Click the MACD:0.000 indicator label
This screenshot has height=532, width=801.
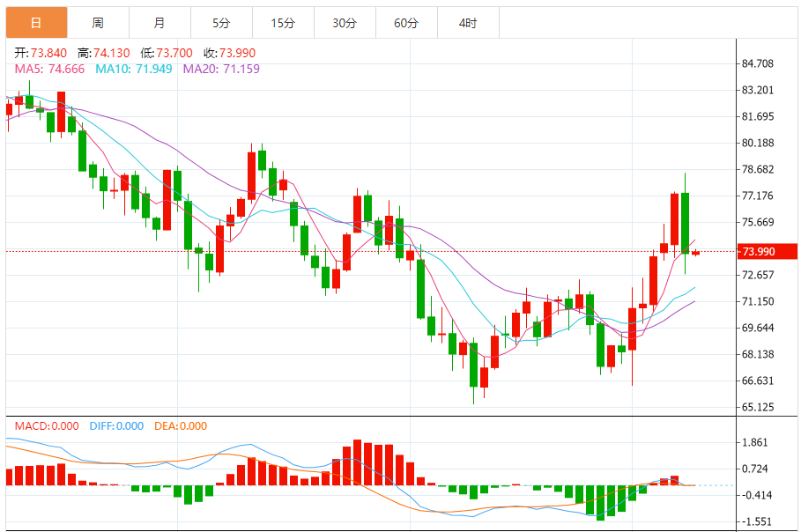(47, 426)
